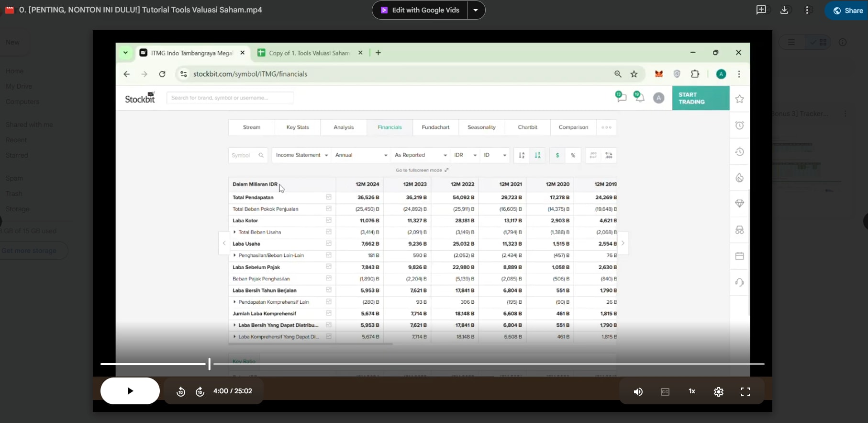Click Stockbit logo

[x=140, y=98]
